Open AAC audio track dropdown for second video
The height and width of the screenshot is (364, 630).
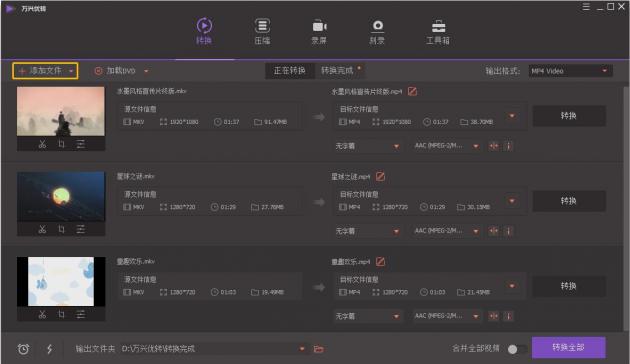pyautogui.click(x=447, y=231)
